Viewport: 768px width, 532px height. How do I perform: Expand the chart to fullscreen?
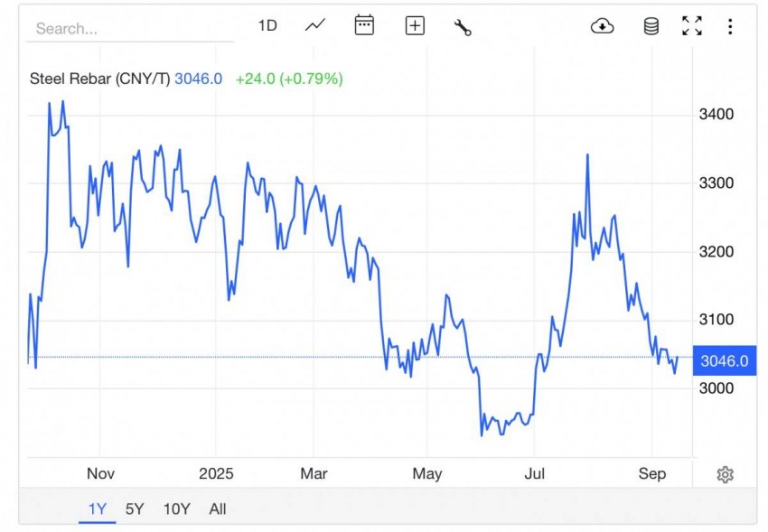pyautogui.click(x=692, y=26)
